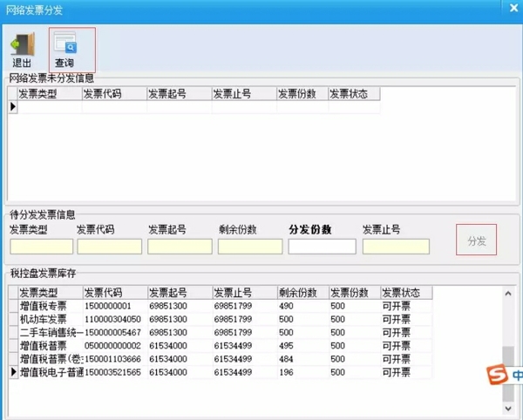Click the 剩余份数 field under 待分发发票信息

[250, 247]
